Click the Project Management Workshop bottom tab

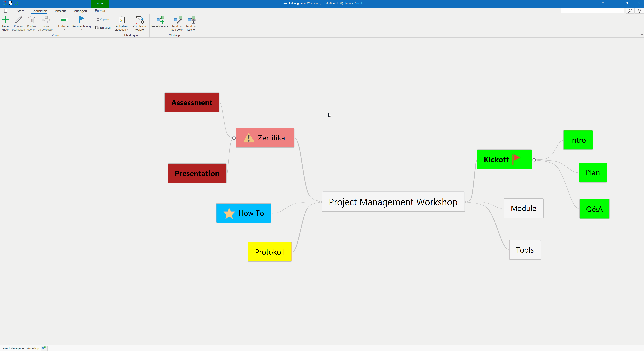[x=20, y=348]
